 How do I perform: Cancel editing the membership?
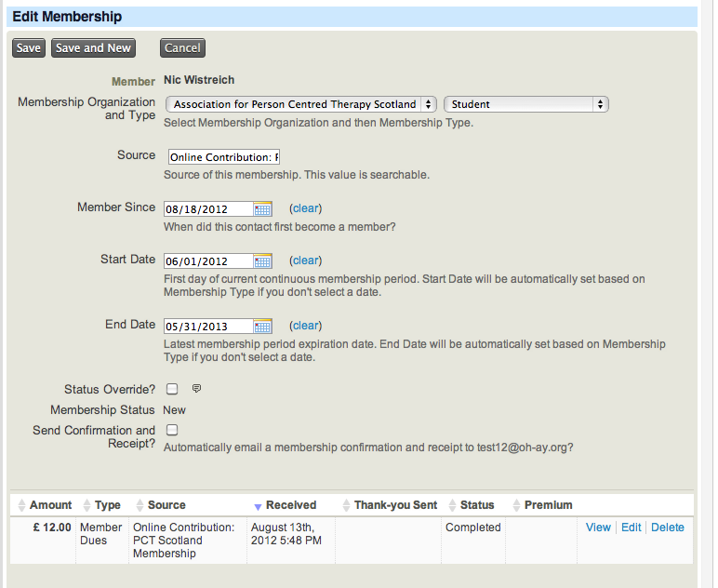coord(182,48)
